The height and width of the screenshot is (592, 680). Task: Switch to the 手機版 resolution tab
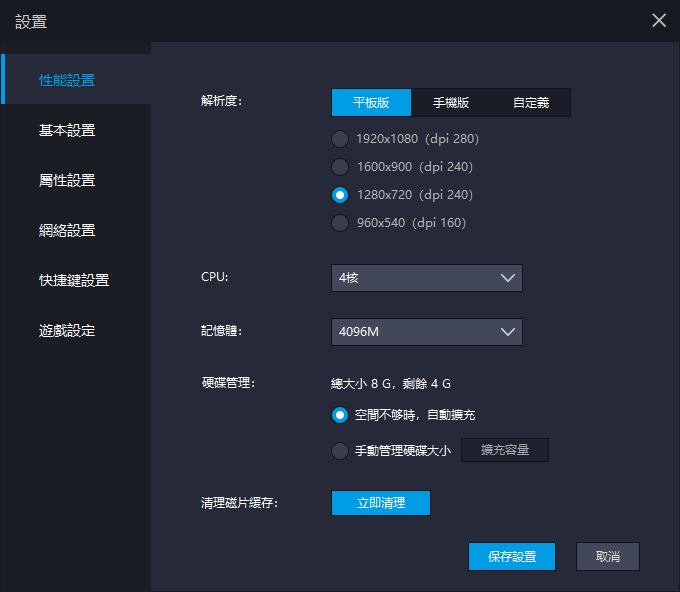[451, 103]
